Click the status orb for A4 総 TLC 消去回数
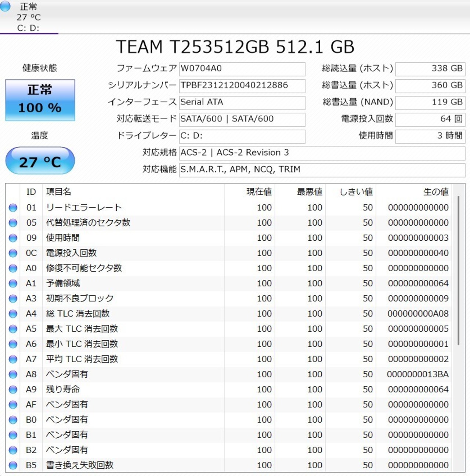470x476 pixels. click(x=13, y=314)
